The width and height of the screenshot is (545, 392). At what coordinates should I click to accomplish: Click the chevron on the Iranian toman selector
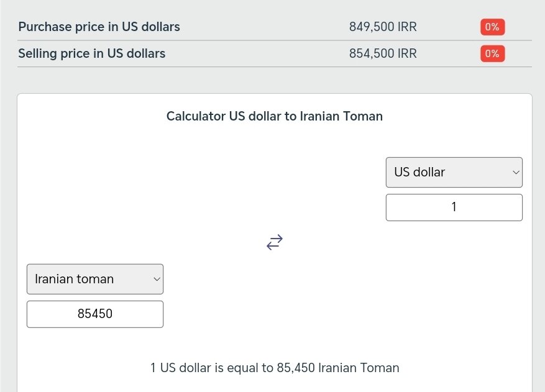pyautogui.click(x=156, y=279)
